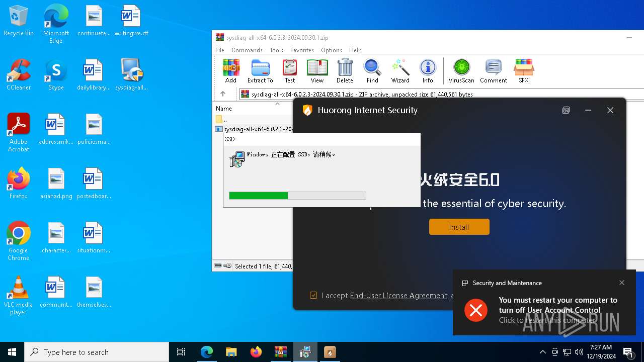644x362 pixels.
Task: Open Firefox from the taskbar
Action: pyautogui.click(x=256, y=352)
